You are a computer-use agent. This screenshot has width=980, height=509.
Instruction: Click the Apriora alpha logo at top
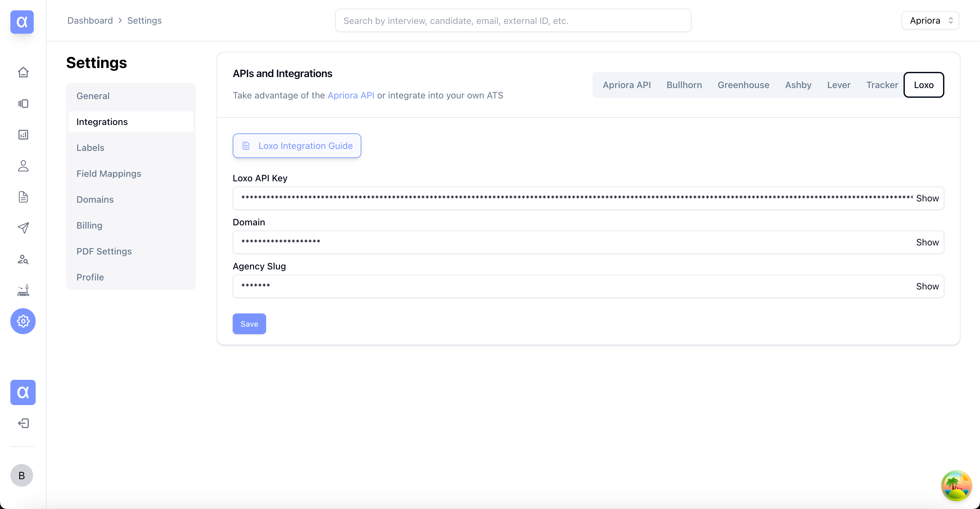[x=22, y=22]
